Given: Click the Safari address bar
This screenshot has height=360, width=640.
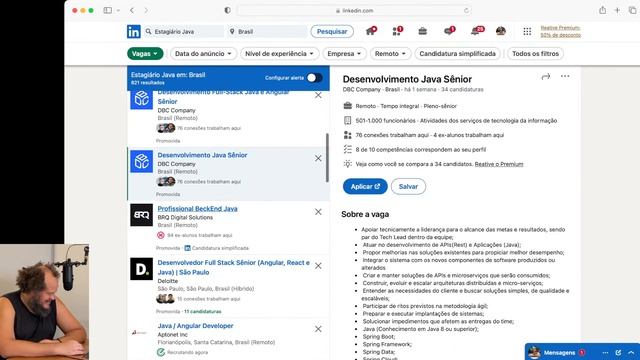Looking at the screenshot, I should tap(354, 11).
